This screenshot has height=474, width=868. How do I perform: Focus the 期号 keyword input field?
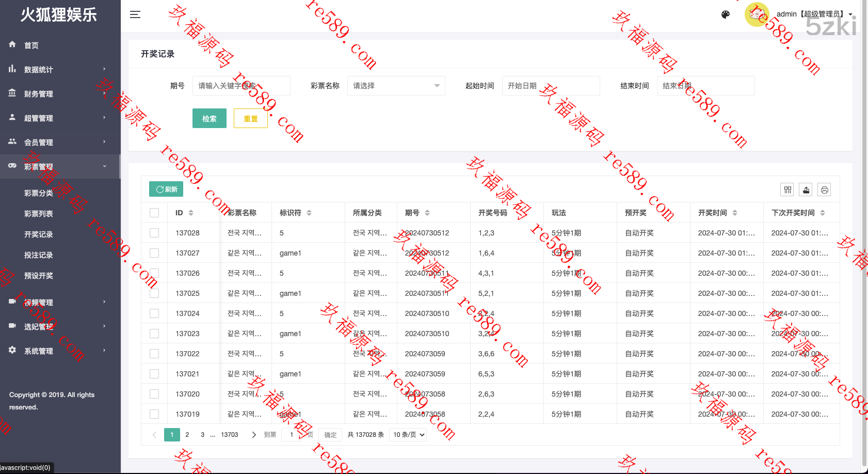tap(242, 86)
